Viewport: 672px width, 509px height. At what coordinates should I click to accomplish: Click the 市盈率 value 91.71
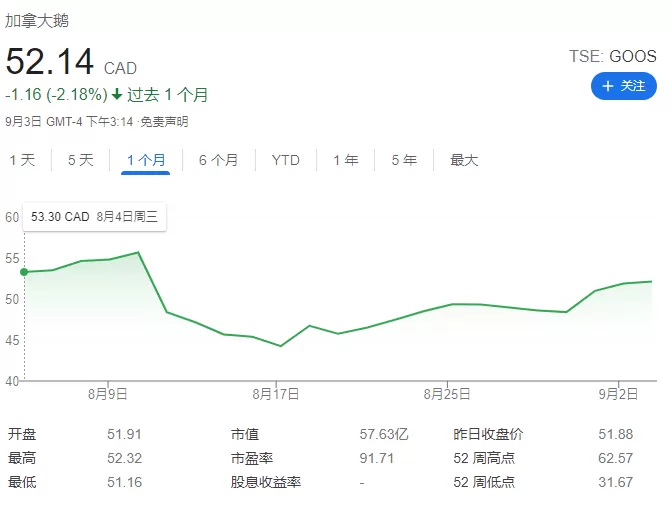coord(376,458)
